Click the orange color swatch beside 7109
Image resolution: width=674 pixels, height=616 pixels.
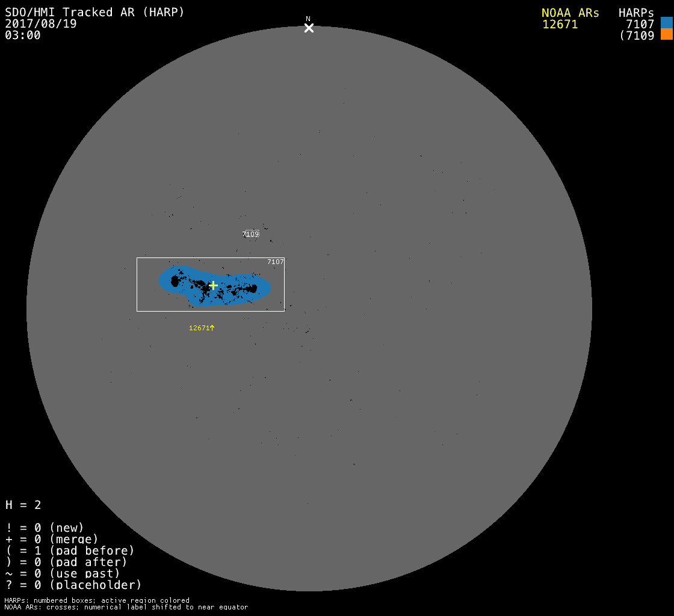point(666,34)
